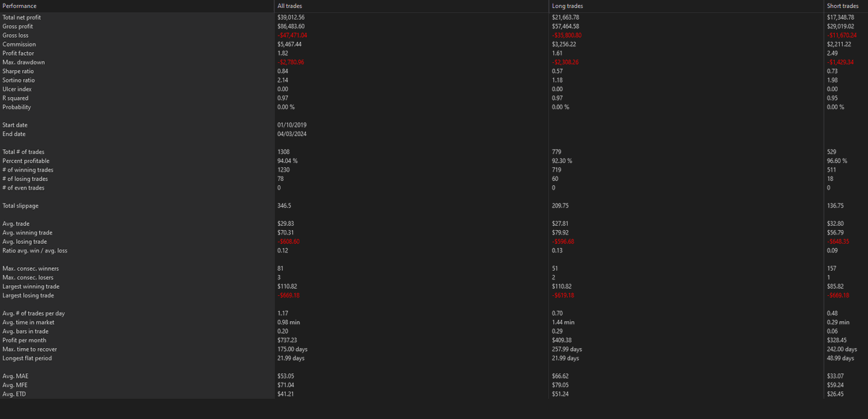Viewport: 868px width, 419px height.
Task: Click the All trades column header
Action: pyautogui.click(x=289, y=6)
